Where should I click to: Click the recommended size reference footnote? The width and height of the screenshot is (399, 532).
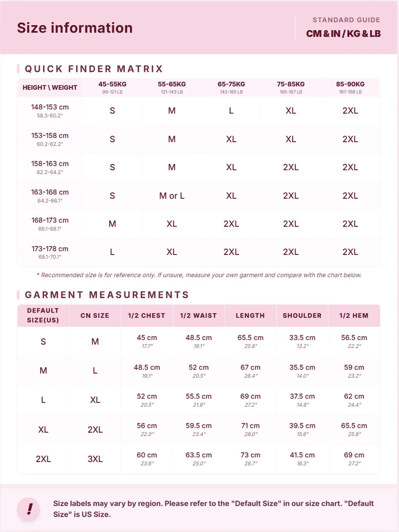coord(199,275)
